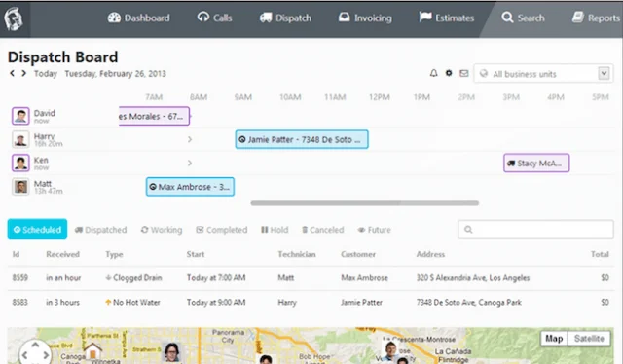The width and height of the screenshot is (623, 364).
Task: Open Max Ambrose job block for Matt
Action: point(190,186)
